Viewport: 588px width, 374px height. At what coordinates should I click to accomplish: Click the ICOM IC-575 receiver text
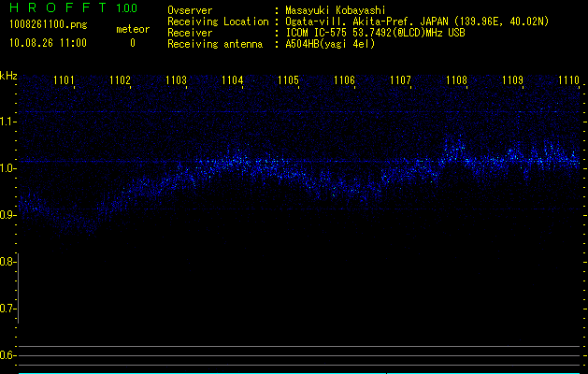pyautogui.click(x=375, y=33)
